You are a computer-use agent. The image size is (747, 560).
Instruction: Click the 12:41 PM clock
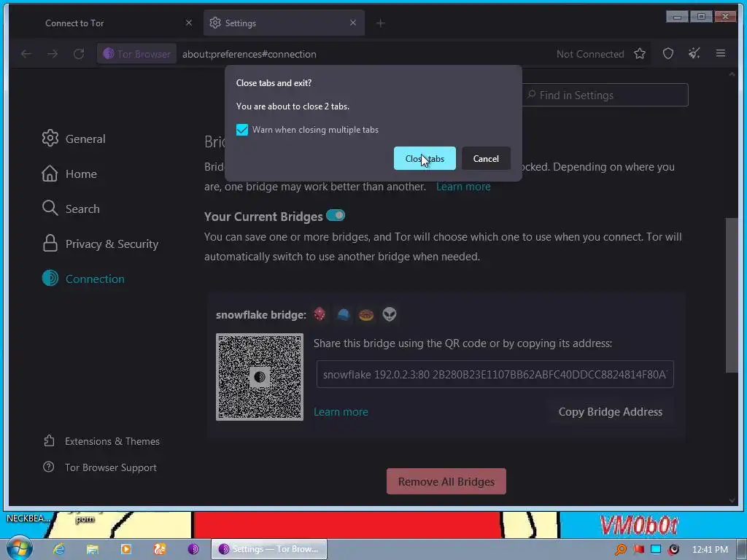(710, 550)
